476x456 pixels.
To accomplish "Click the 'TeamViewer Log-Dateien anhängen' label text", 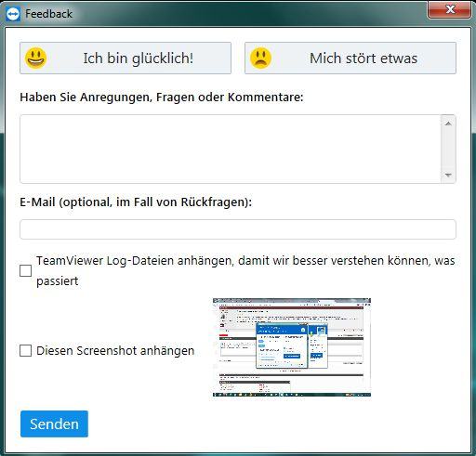I will 245,270.
